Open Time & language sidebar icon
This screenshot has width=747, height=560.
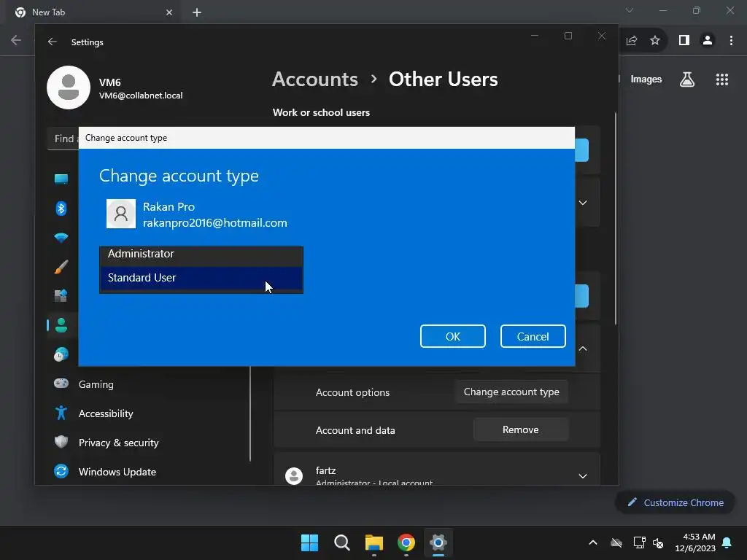(x=61, y=354)
